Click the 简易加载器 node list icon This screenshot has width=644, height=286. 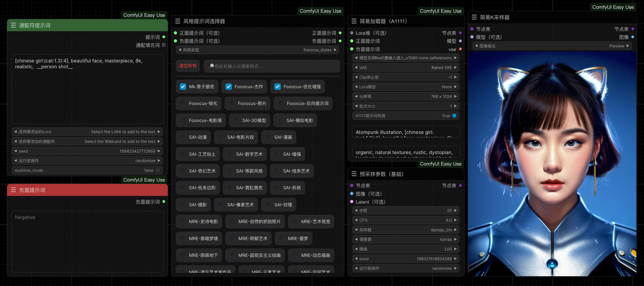pyautogui.click(x=354, y=21)
